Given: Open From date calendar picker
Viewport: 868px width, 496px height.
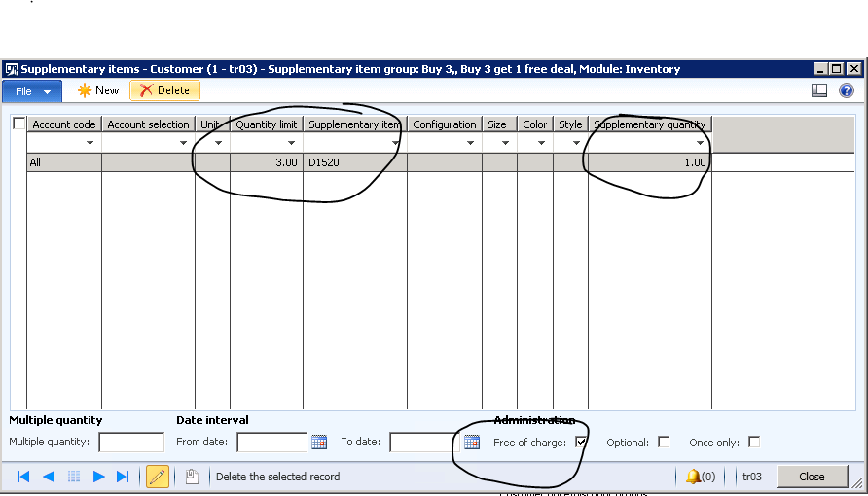Looking at the screenshot, I should (319, 443).
